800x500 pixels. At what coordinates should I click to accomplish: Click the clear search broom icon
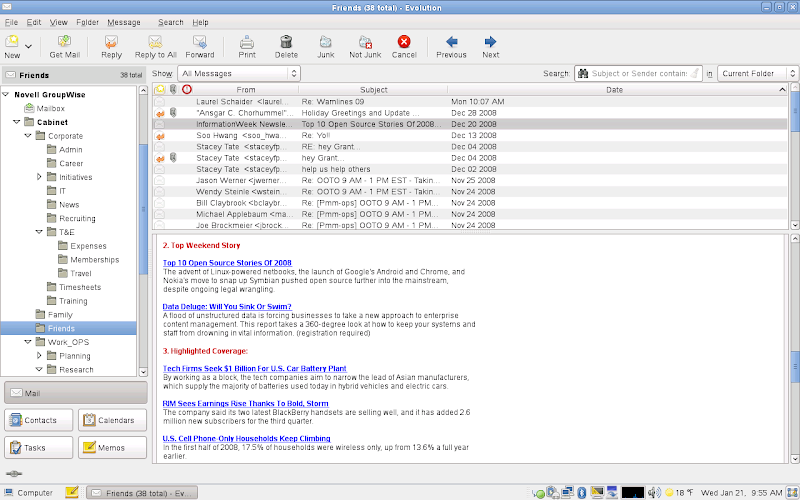click(x=695, y=73)
